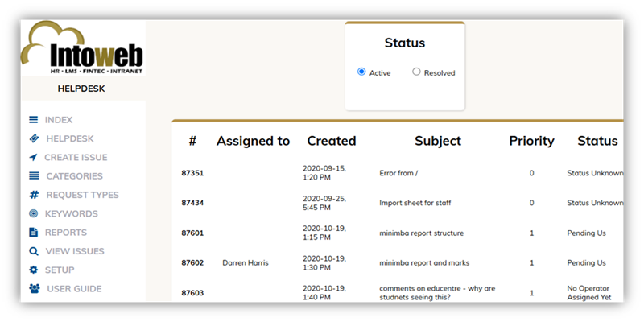Open the HELPDESK sidebar menu item

coord(70,138)
